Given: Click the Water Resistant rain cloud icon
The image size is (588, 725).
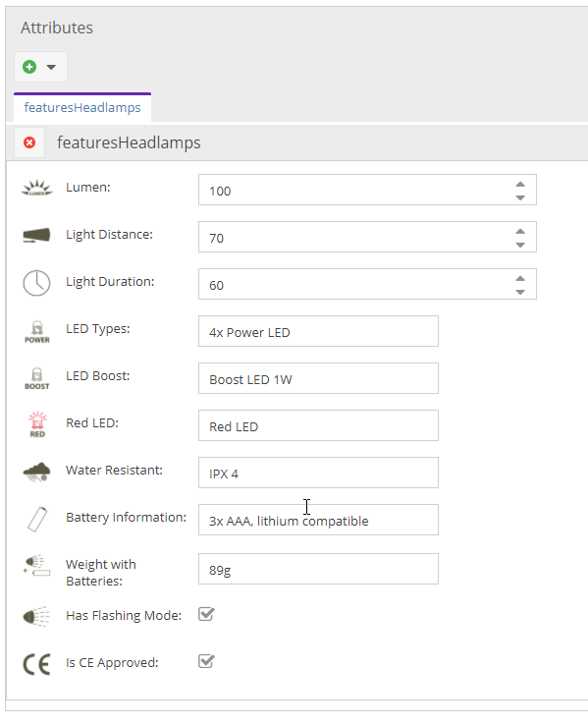Looking at the screenshot, I should pos(36,472).
